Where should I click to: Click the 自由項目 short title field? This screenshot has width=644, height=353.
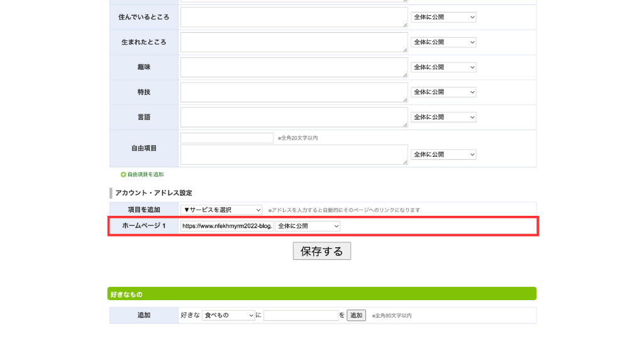coord(226,138)
